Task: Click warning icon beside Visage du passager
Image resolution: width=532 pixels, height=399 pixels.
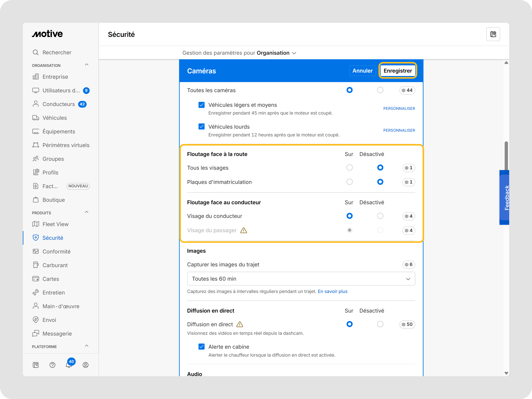Action: click(x=244, y=230)
